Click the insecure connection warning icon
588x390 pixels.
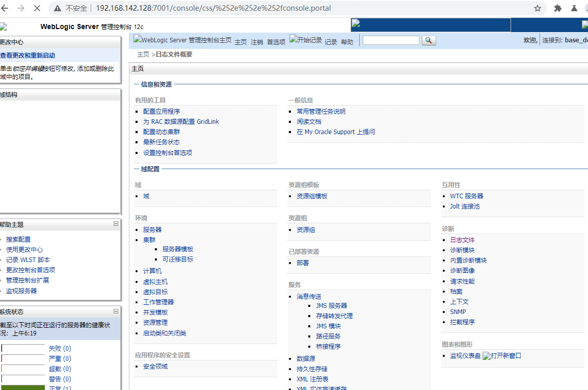pos(58,8)
